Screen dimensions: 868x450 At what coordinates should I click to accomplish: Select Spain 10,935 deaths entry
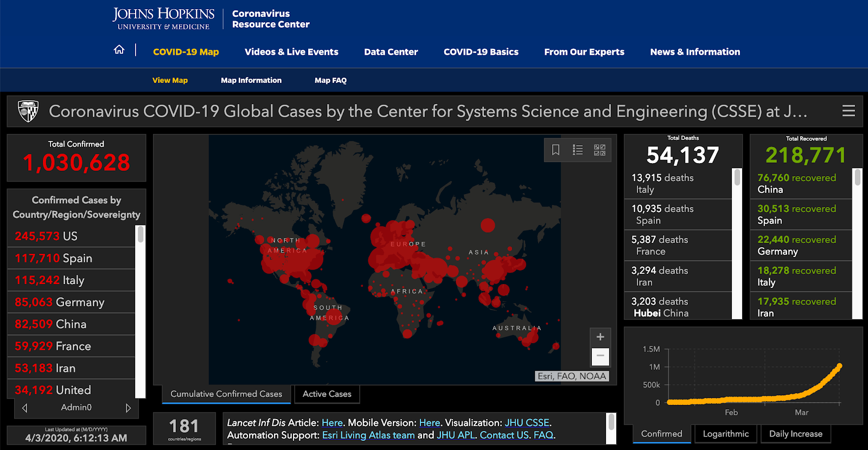click(x=678, y=215)
